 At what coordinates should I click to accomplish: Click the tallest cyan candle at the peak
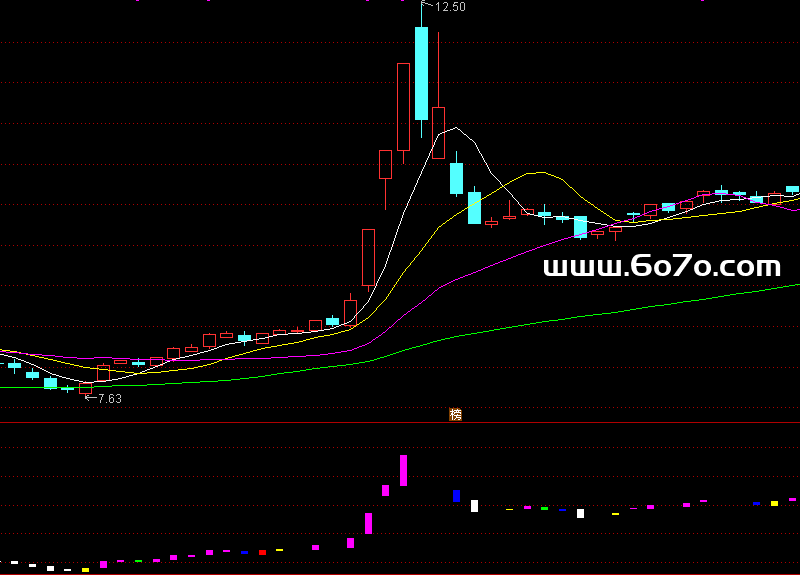[x=421, y=73]
